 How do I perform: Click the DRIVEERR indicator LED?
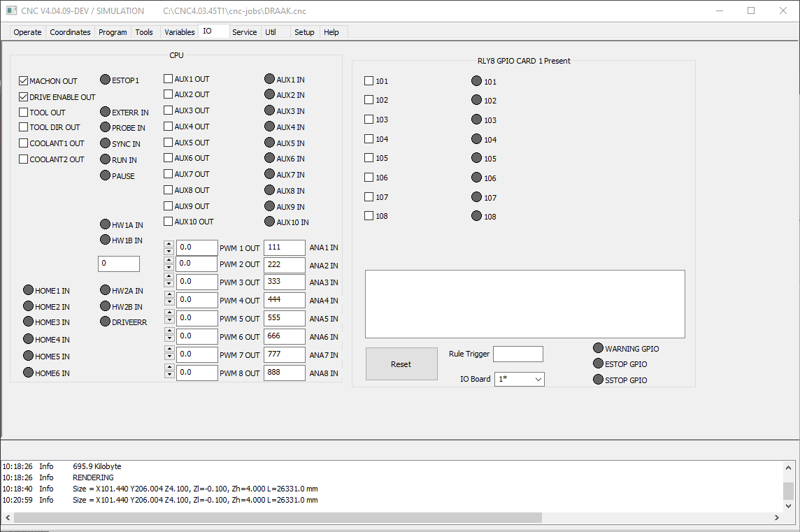(105, 322)
